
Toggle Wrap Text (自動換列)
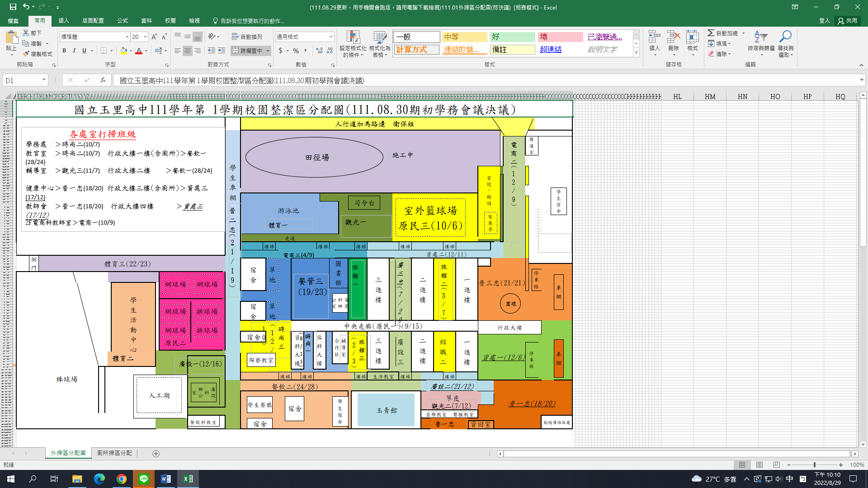(x=247, y=37)
